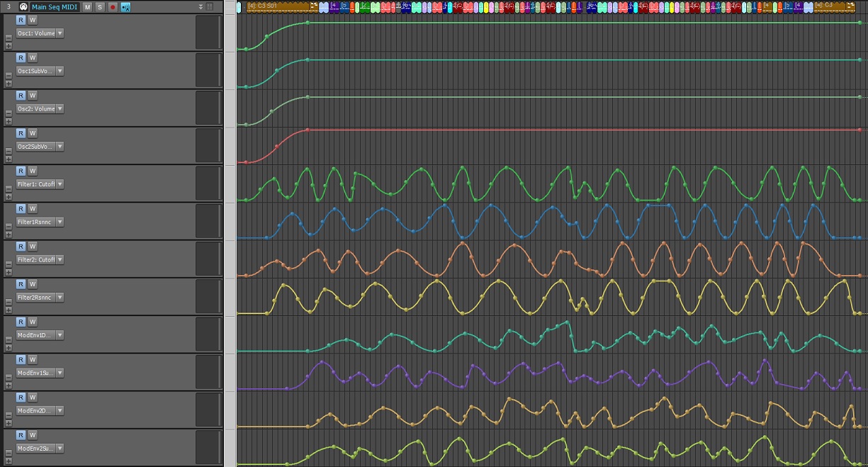Add a lane below Osc2SubVo with plus
The width and height of the screenshot is (868, 467).
pyautogui.click(x=9, y=159)
